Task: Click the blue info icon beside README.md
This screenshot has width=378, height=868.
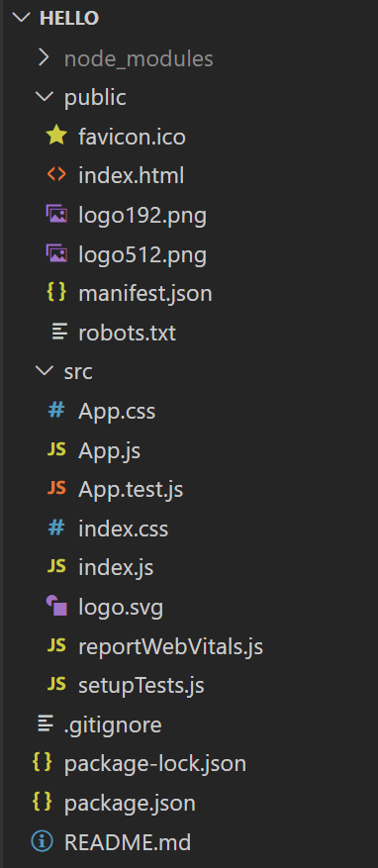Action: pyautogui.click(x=43, y=842)
